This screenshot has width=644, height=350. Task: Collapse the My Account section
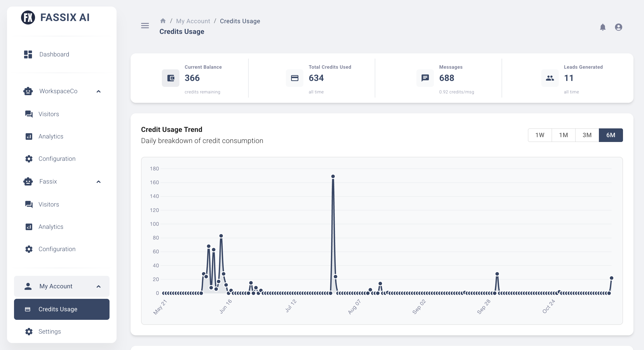point(99,287)
